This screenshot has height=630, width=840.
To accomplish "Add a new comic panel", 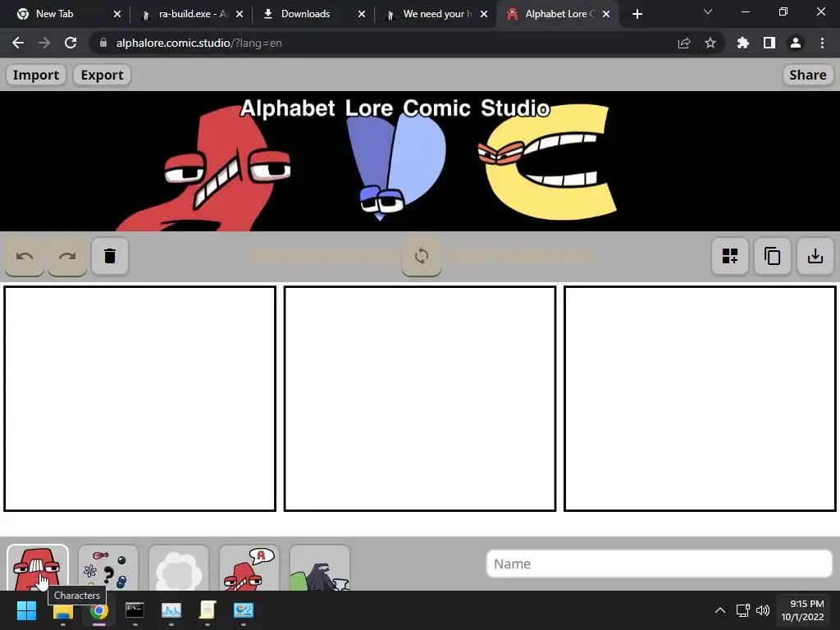I will pos(729,256).
